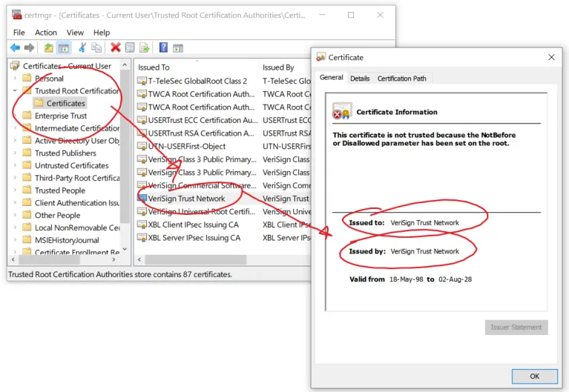Screen dimensions: 569x392
Task: Click the Certificate dialog title icon
Action: (x=320, y=57)
